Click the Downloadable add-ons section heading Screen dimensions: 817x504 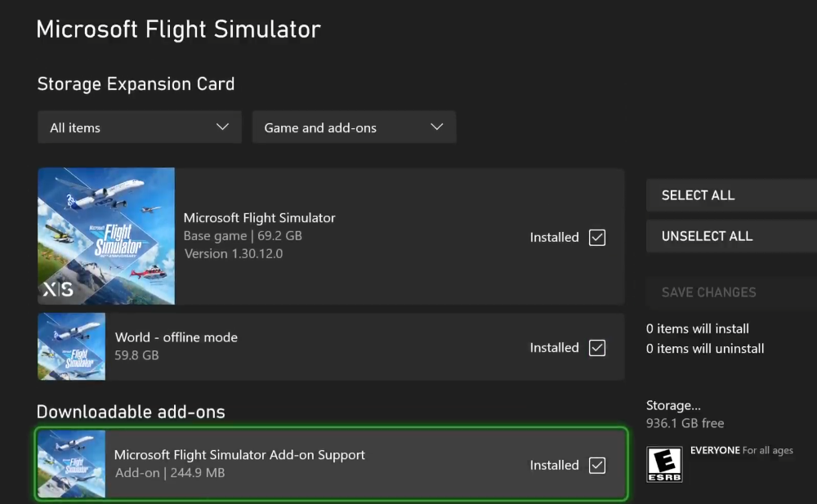[x=131, y=412]
